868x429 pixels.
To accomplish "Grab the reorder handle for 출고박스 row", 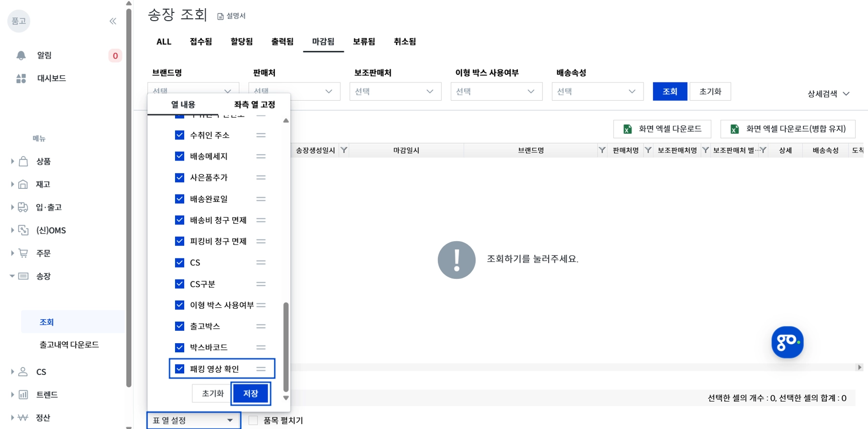I will [261, 326].
